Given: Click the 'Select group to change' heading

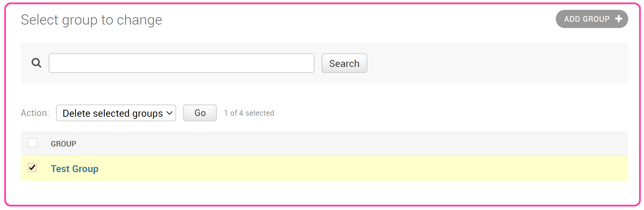Looking at the screenshot, I should (91, 20).
